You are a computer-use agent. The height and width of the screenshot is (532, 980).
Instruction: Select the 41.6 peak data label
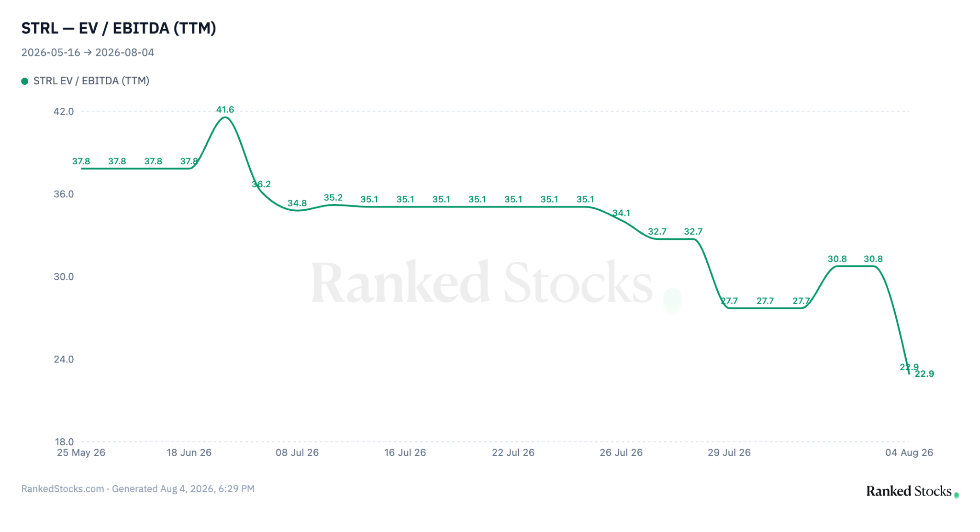[225, 110]
